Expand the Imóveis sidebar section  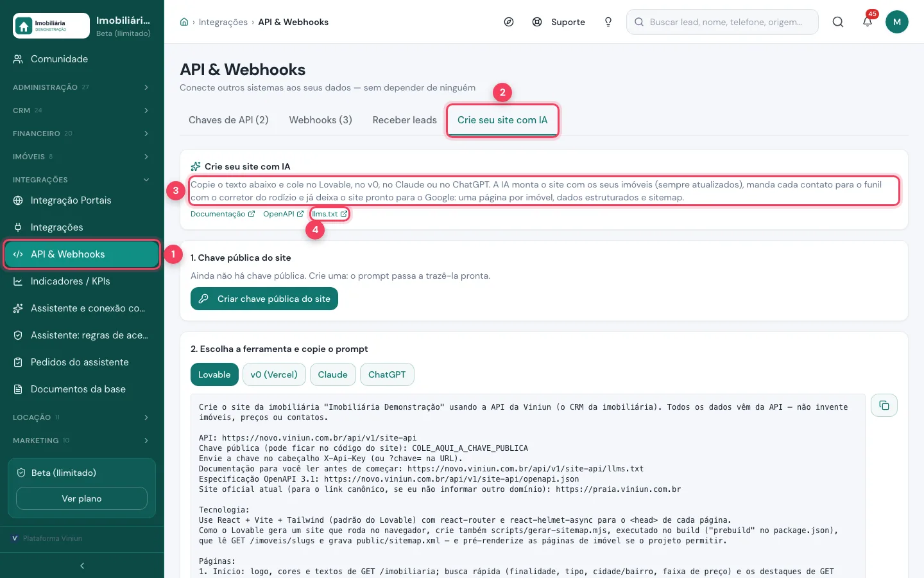(x=82, y=157)
